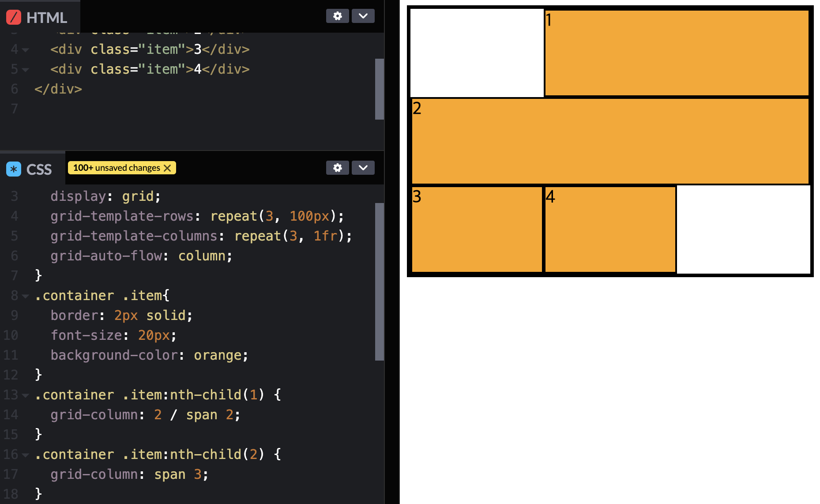The width and height of the screenshot is (820, 504).
Task: Click preview grid item 3
Action: pyautogui.click(x=477, y=229)
